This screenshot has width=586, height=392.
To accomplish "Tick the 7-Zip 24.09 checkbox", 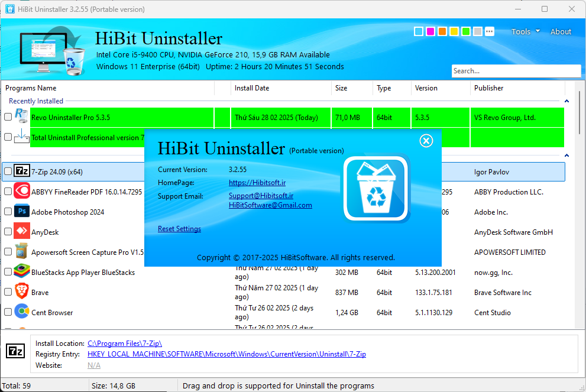I will (8, 171).
